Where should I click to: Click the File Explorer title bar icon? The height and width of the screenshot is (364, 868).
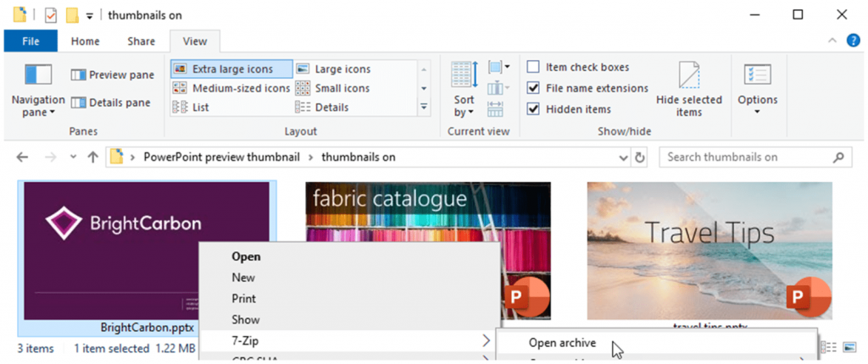(x=19, y=15)
